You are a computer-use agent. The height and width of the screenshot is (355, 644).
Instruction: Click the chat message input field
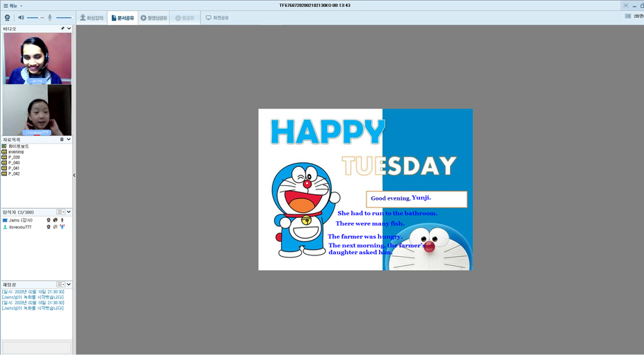[37, 347]
